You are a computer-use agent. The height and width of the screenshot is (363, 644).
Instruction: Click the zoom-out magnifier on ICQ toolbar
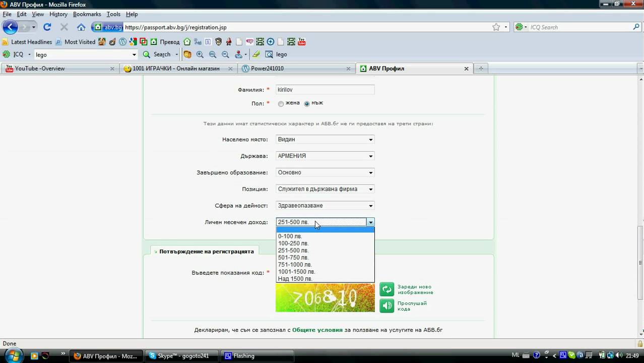225,54
